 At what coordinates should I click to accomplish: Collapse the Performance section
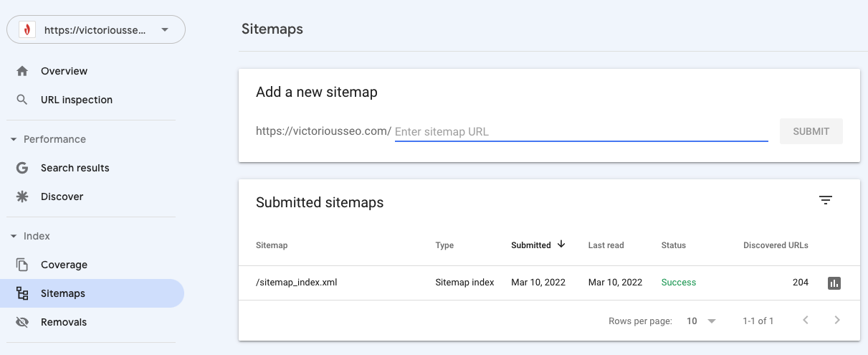[14, 139]
